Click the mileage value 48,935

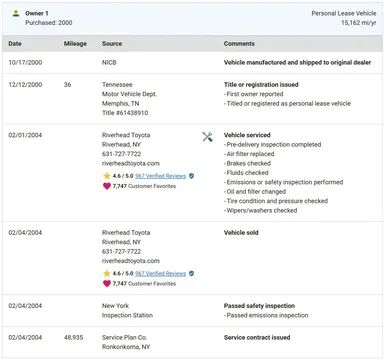[x=73, y=337]
